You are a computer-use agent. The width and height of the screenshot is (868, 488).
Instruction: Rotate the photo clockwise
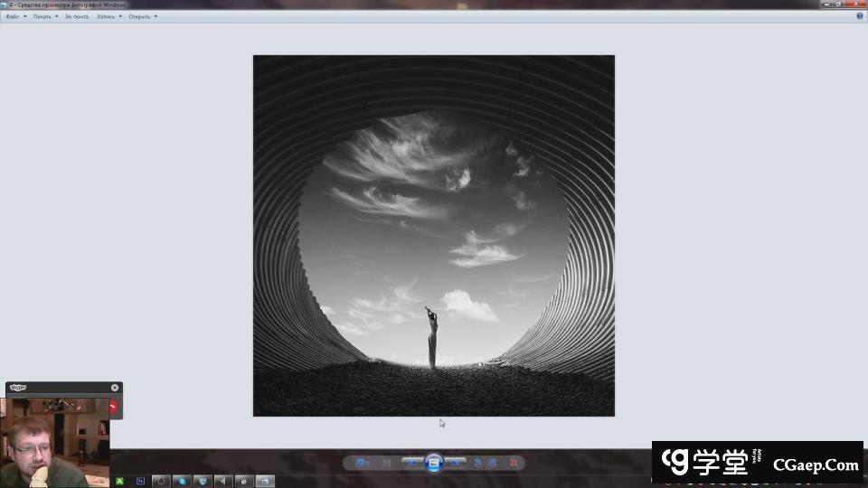(493, 463)
